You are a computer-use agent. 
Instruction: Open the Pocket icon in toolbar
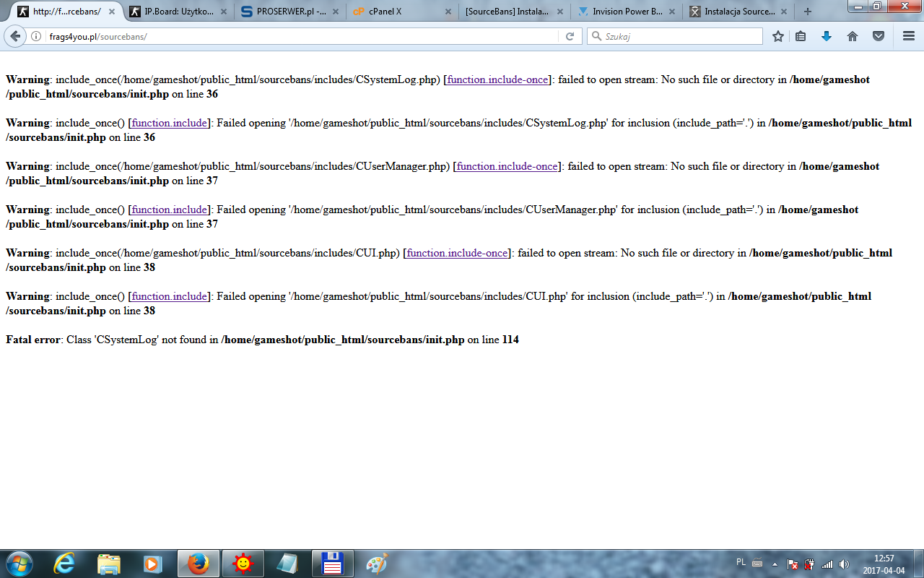pos(879,36)
